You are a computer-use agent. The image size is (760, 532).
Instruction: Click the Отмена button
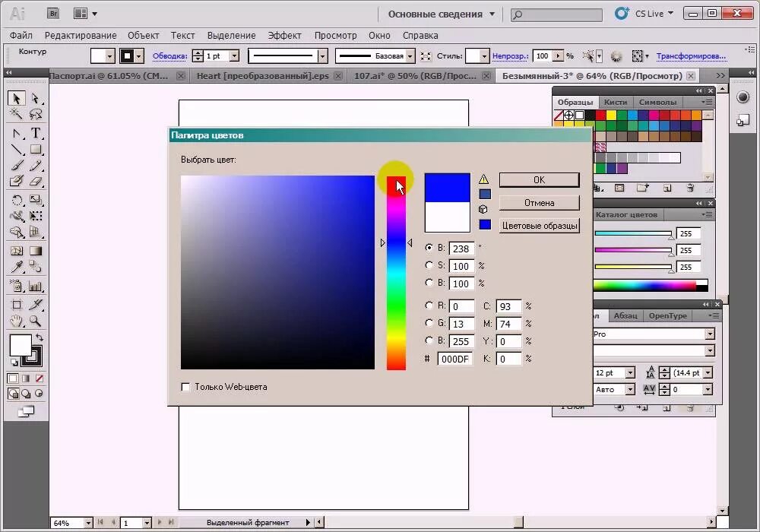point(539,203)
